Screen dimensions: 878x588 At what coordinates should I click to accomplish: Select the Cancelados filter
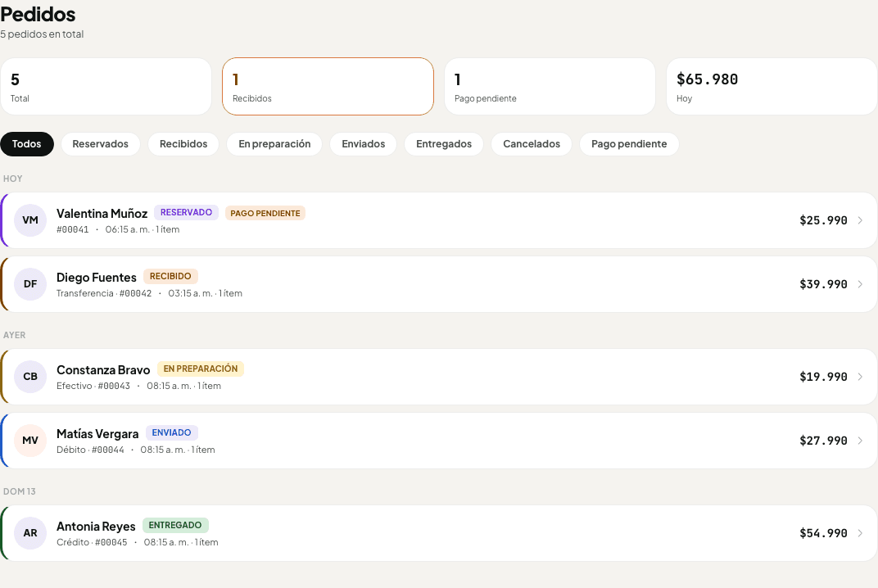pos(532,144)
